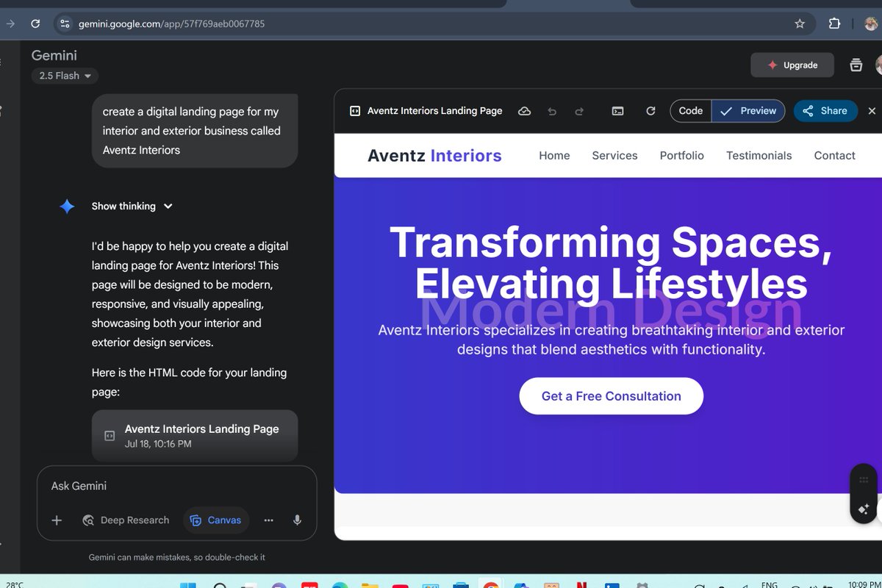Open Portfolio in the preview navbar
Screen dimensions: 882x588
682,156
